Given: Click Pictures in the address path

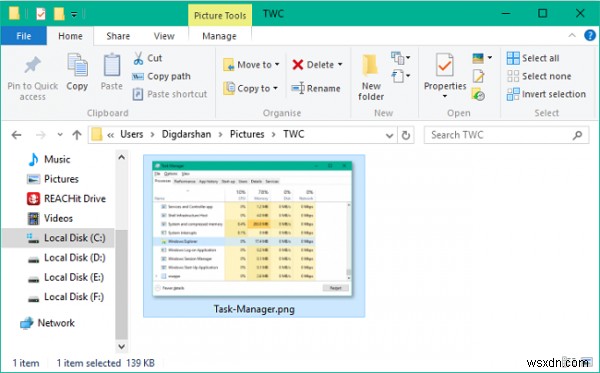Looking at the screenshot, I should tap(247, 134).
